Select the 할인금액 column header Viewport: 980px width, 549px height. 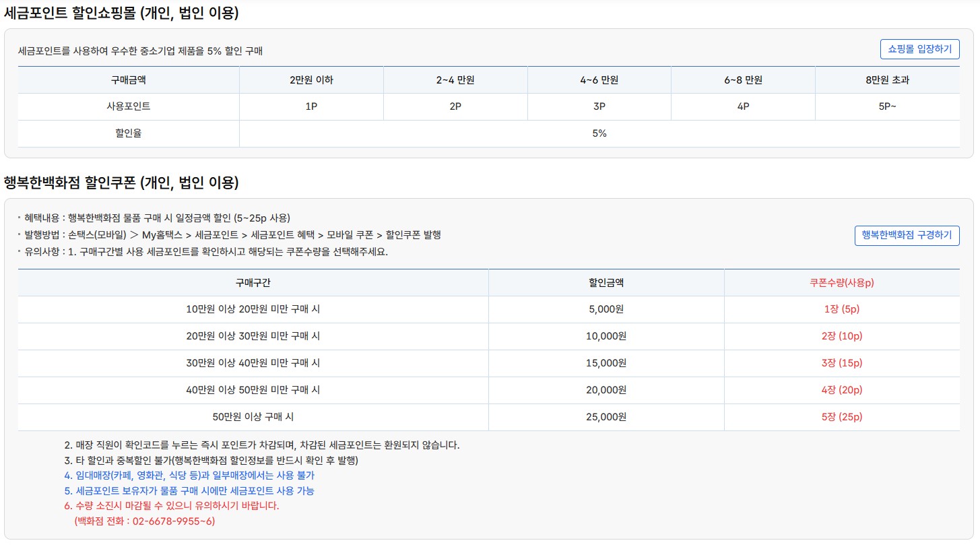tap(606, 282)
